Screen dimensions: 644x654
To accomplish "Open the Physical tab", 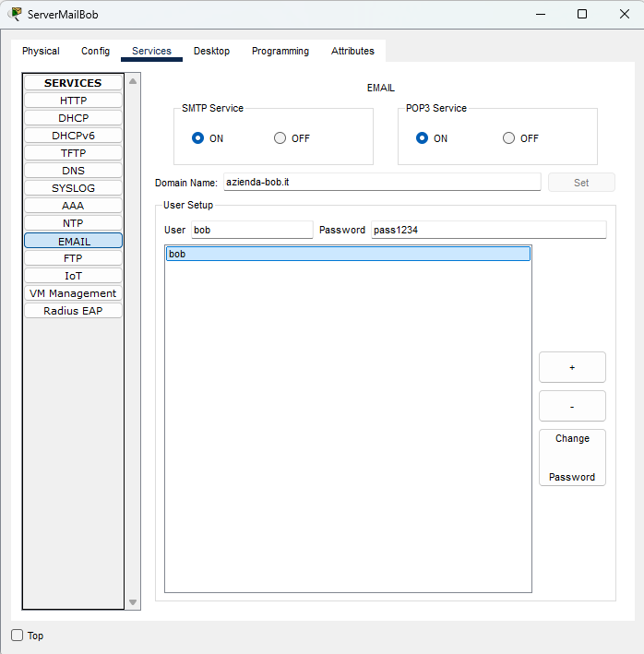I will (41, 51).
